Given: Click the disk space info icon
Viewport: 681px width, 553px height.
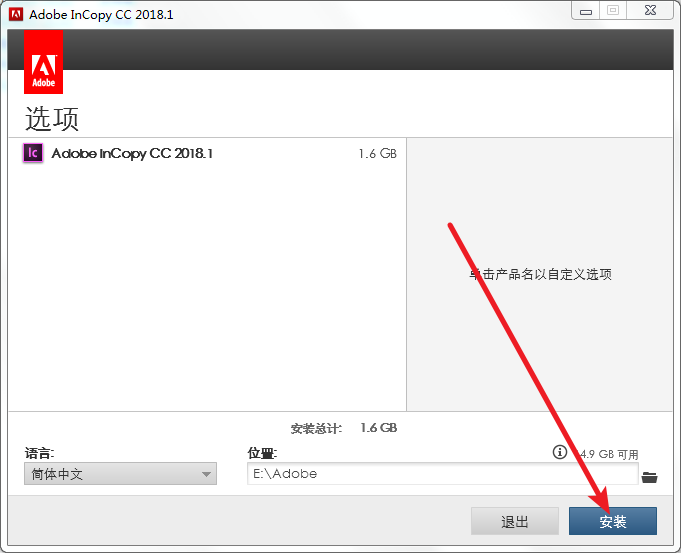Looking at the screenshot, I should coord(559,452).
